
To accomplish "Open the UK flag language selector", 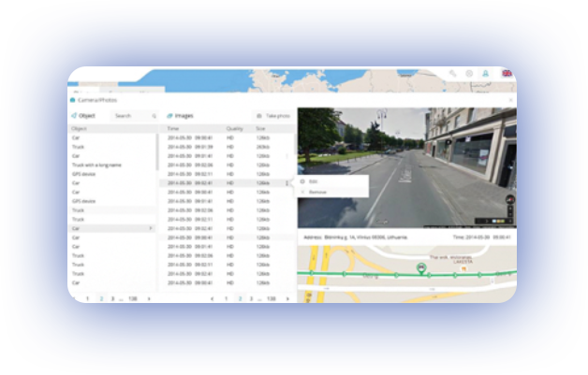I will tap(507, 73).
